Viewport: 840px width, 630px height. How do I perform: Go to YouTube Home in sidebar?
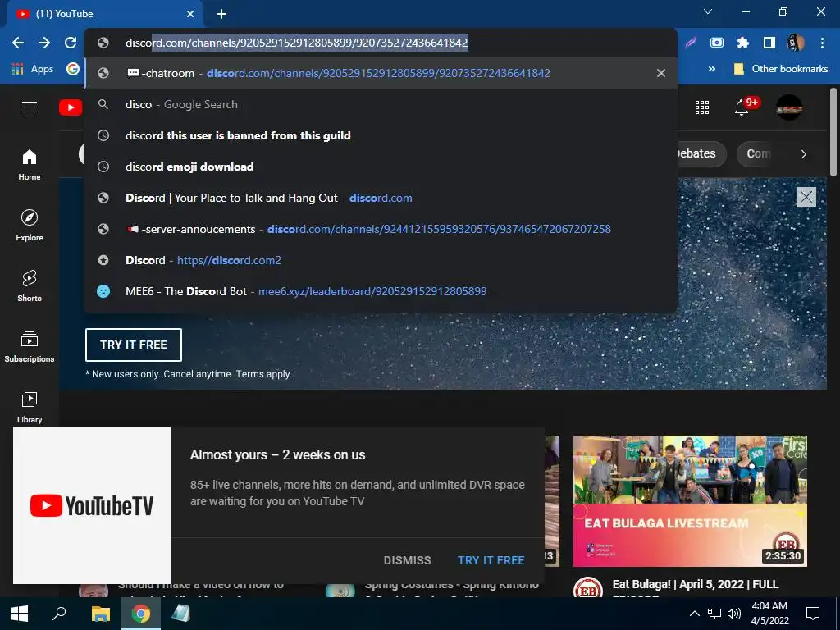click(30, 164)
